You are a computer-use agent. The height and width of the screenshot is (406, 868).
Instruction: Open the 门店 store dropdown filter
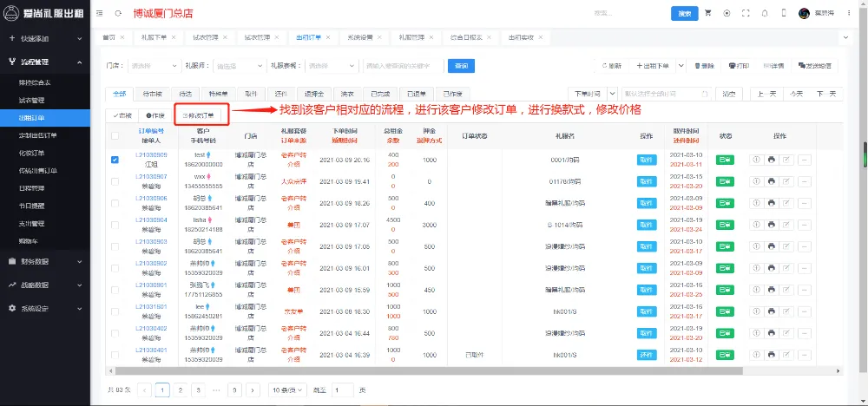[x=152, y=66]
